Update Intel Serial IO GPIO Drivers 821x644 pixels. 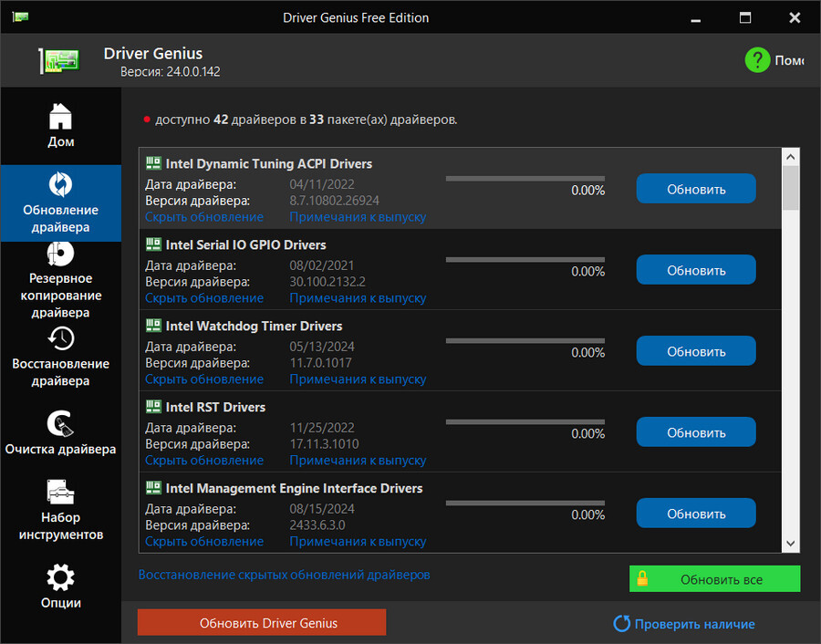[696, 270]
